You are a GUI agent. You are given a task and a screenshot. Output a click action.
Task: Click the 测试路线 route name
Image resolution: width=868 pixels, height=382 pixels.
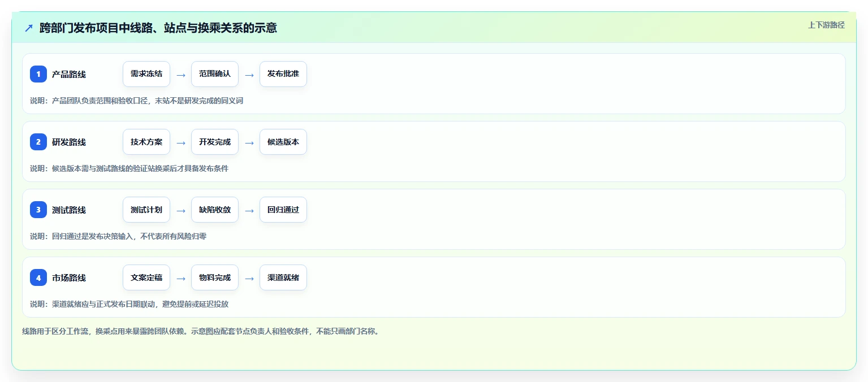69,210
